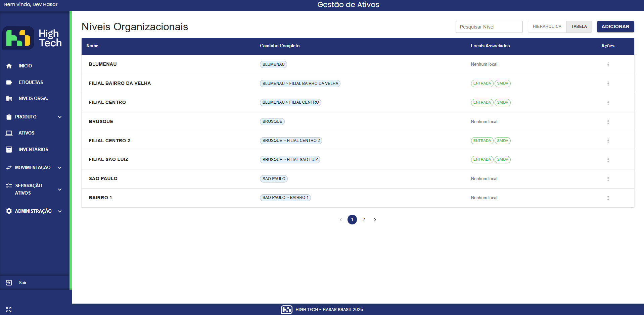Click the SAO PAULO > BAIRRO 1 path chip

point(285,198)
